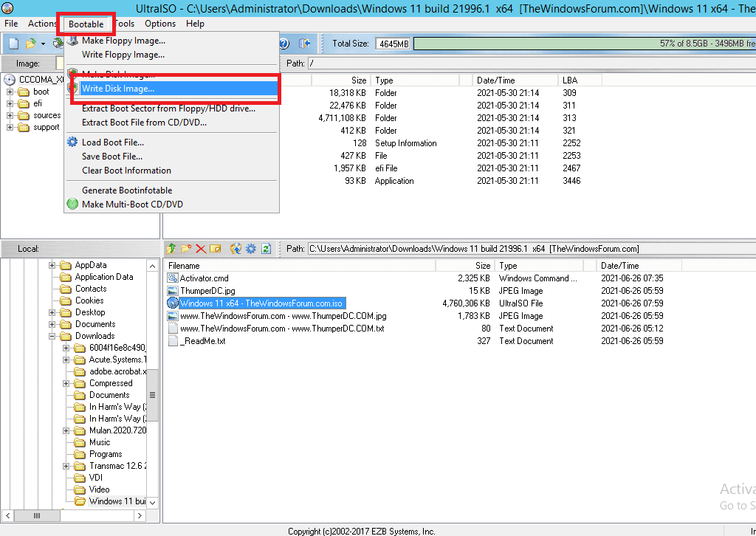Open the dropdown arrow next to Open icon
This screenshot has height=536, width=756.
[x=43, y=44]
